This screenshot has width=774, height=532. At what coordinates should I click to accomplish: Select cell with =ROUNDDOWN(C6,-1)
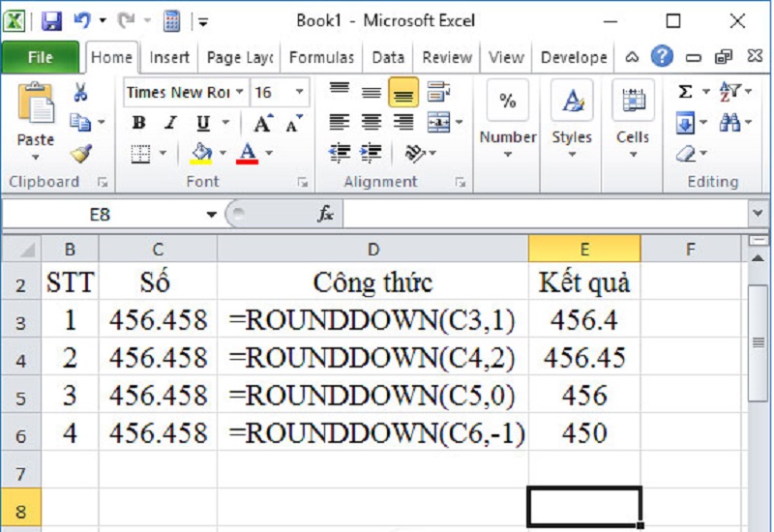click(373, 432)
